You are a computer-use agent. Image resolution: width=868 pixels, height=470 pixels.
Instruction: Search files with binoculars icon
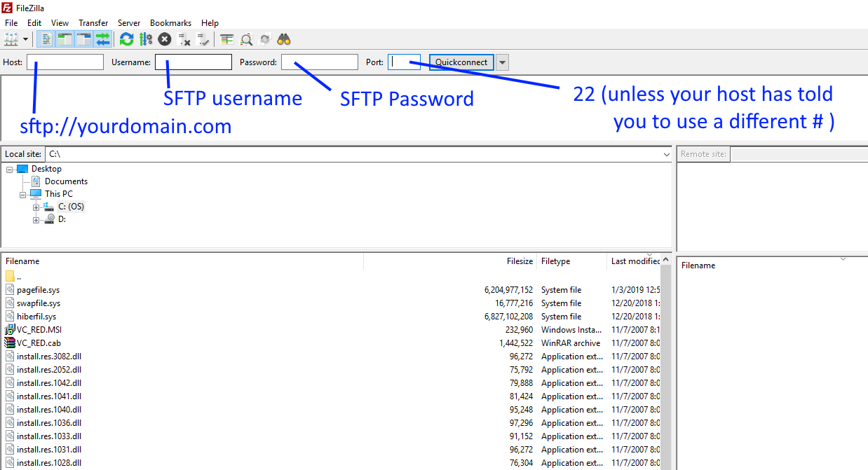point(284,39)
